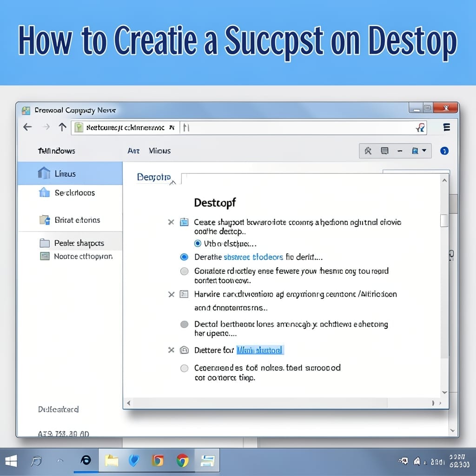Open Microsoft Edge from the taskbar

pos(86,460)
